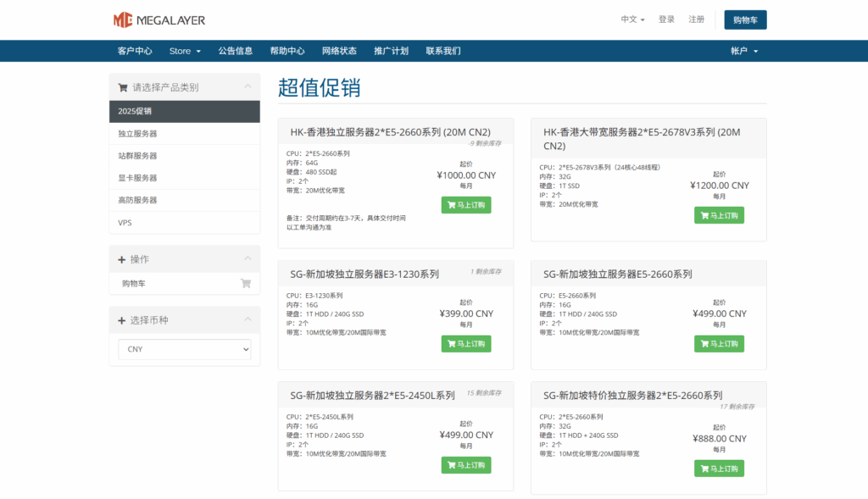Open 推广计划 in the navigation bar
The width and height of the screenshot is (868, 499).
pyautogui.click(x=391, y=51)
